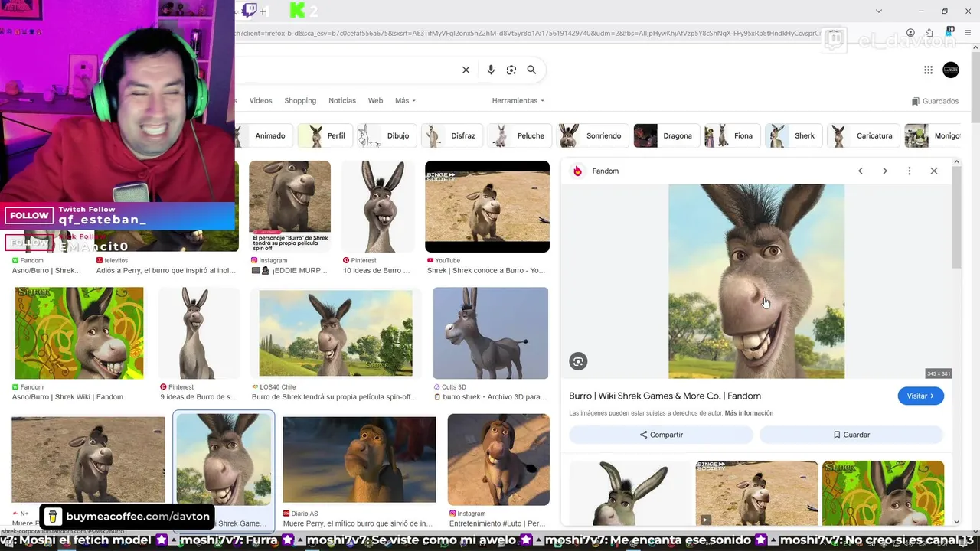
Task: Expand the Más search menu
Action: pos(405,101)
